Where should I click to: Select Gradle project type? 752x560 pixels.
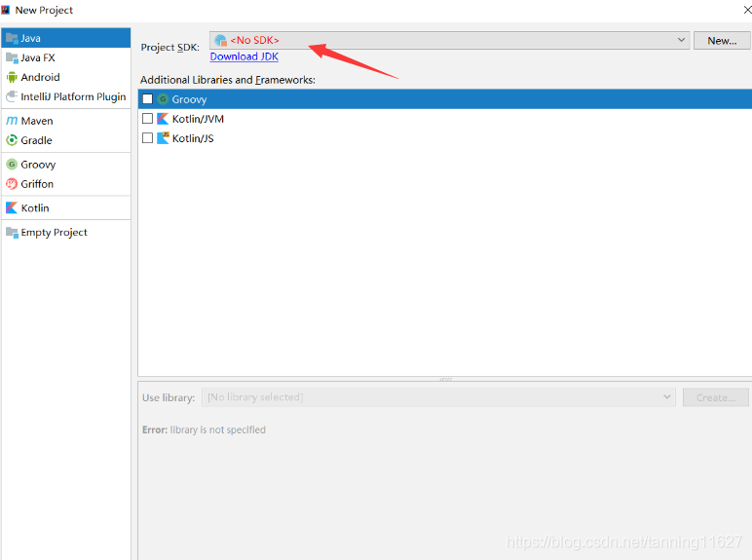[x=65, y=140]
